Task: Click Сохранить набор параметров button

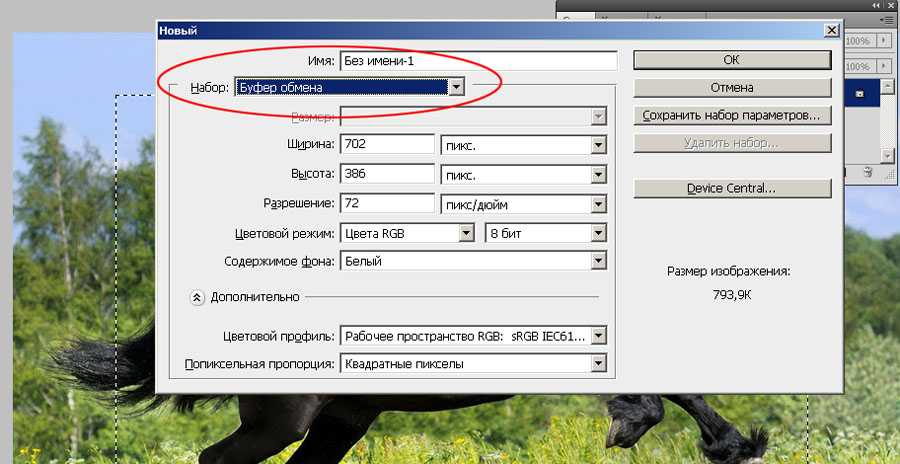Action: (x=732, y=116)
